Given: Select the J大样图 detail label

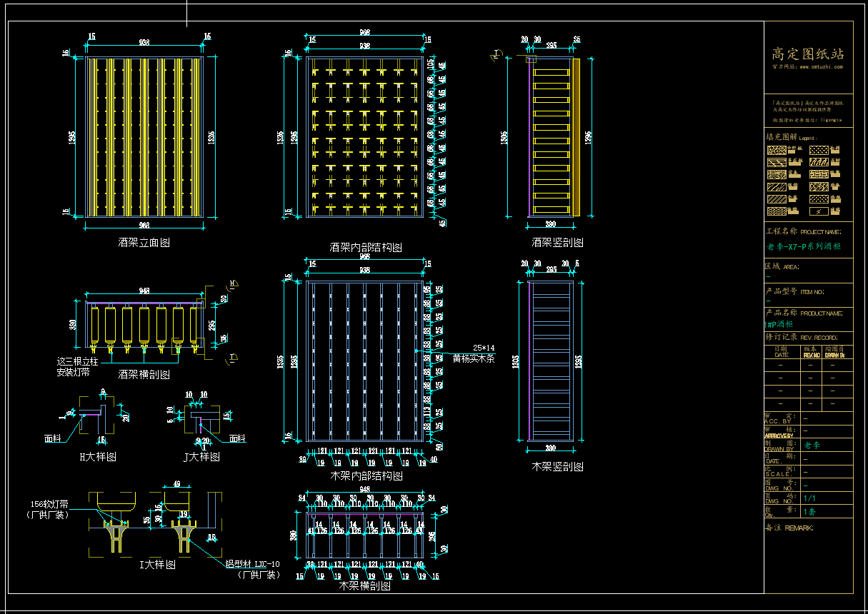Looking at the screenshot, I should (201, 457).
